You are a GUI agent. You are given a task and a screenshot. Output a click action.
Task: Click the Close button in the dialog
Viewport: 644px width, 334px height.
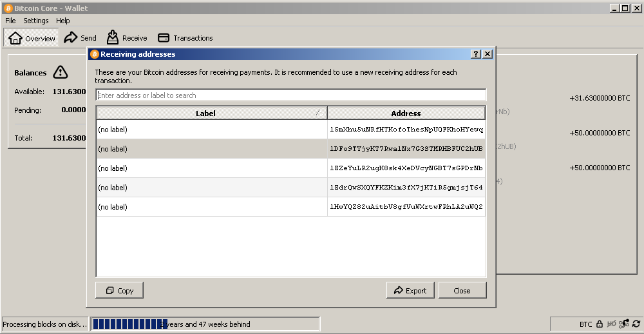(462, 290)
